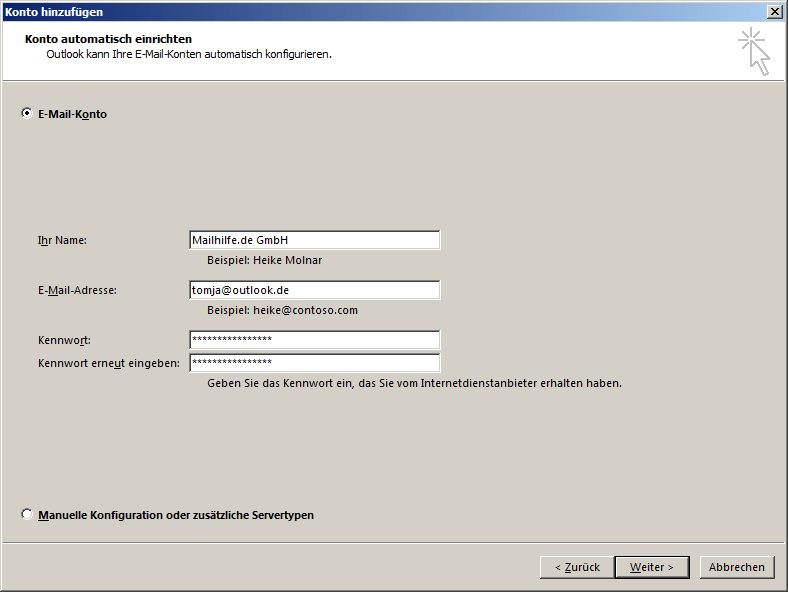Click the Kennwort erneut eingeben field

click(x=315, y=363)
